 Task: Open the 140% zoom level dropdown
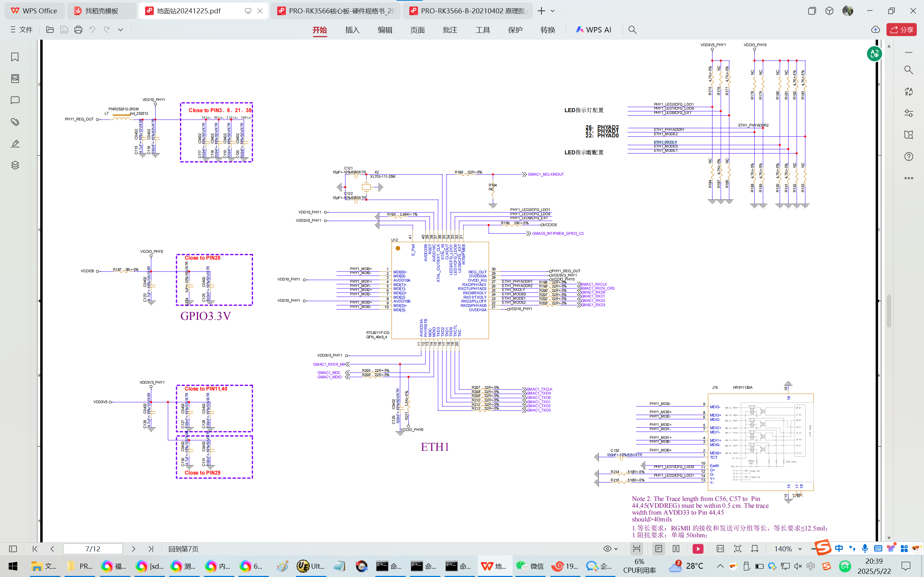tap(800, 549)
